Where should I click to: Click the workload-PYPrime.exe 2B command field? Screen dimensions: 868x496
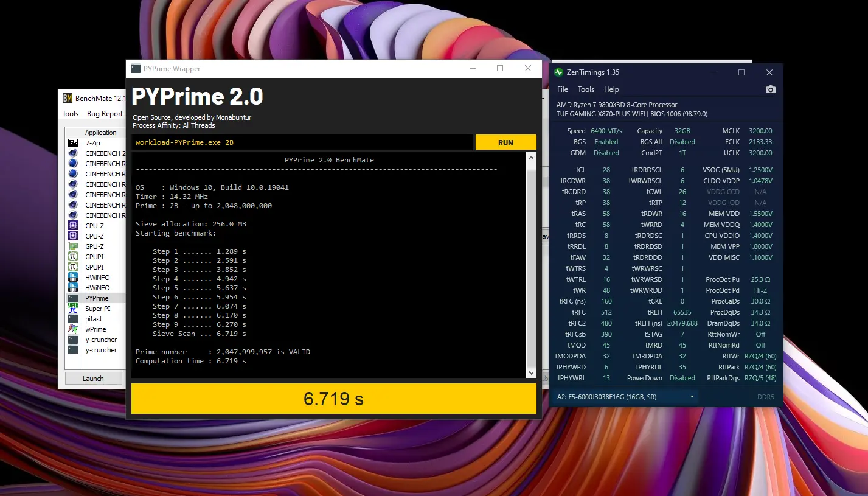(302, 142)
